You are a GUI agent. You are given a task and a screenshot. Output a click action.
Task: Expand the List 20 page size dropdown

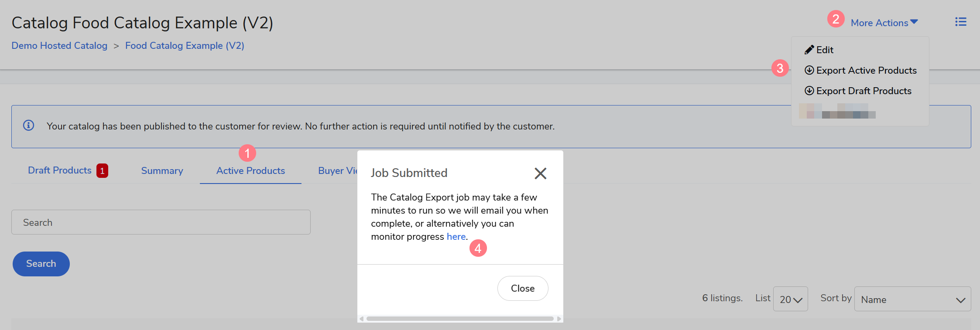[790, 299]
